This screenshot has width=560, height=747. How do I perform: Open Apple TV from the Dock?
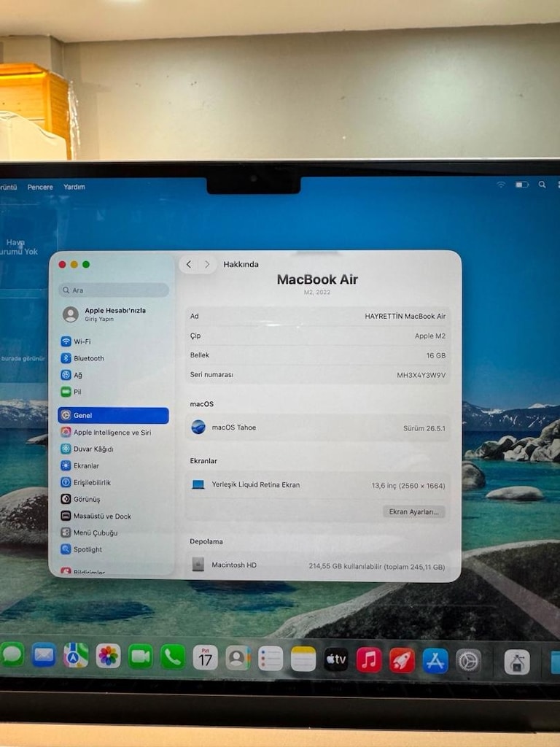click(x=336, y=659)
